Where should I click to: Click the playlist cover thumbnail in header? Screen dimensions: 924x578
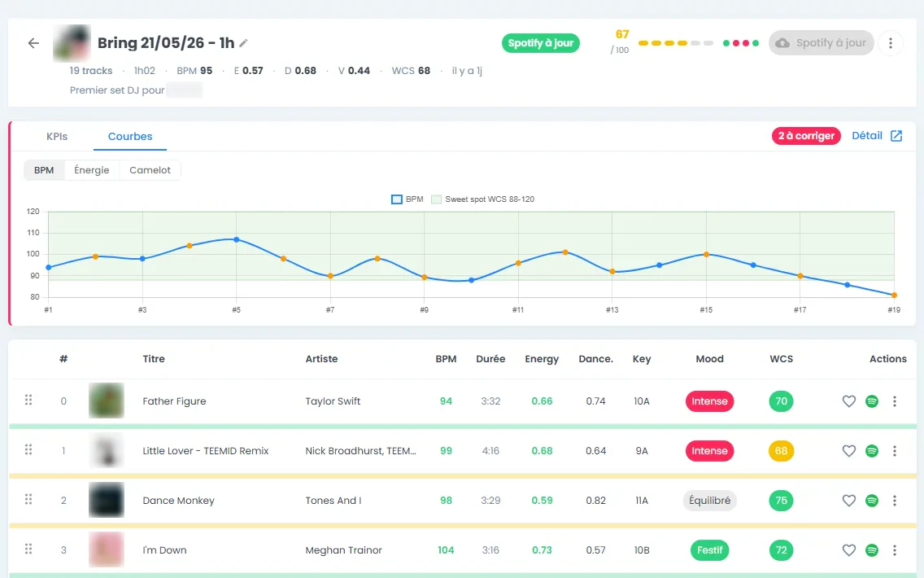tap(72, 43)
